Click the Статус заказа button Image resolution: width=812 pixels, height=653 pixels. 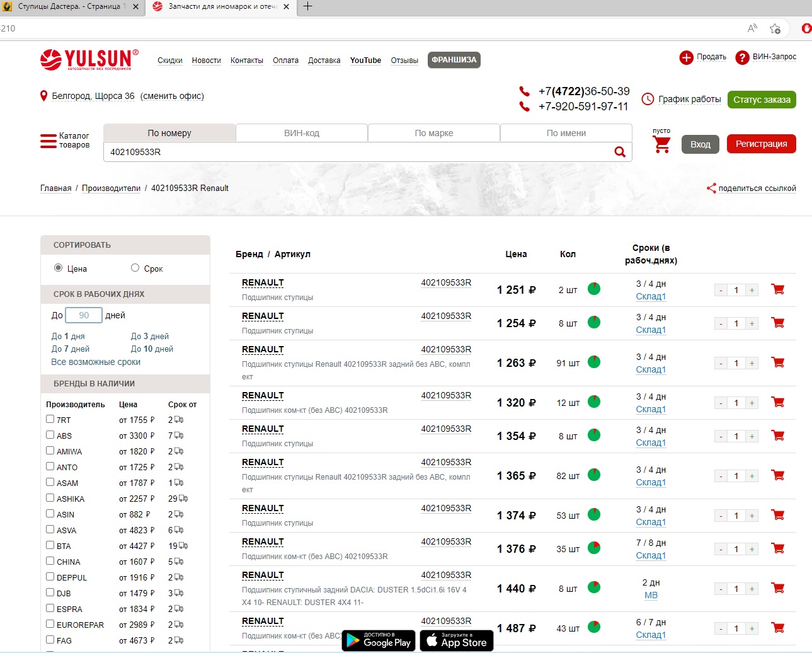[762, 100]
